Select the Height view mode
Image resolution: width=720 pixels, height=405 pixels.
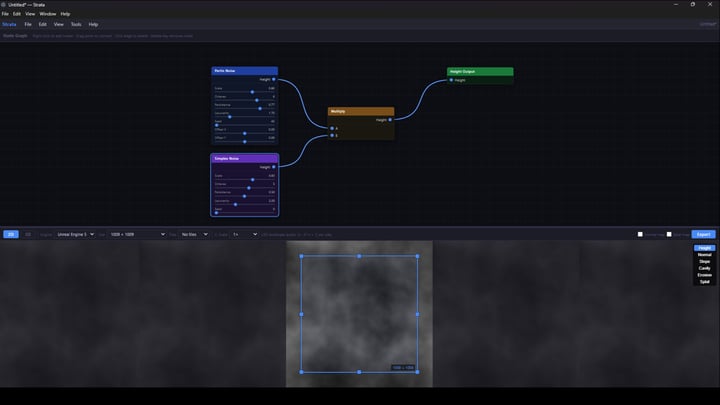[704, 248]
